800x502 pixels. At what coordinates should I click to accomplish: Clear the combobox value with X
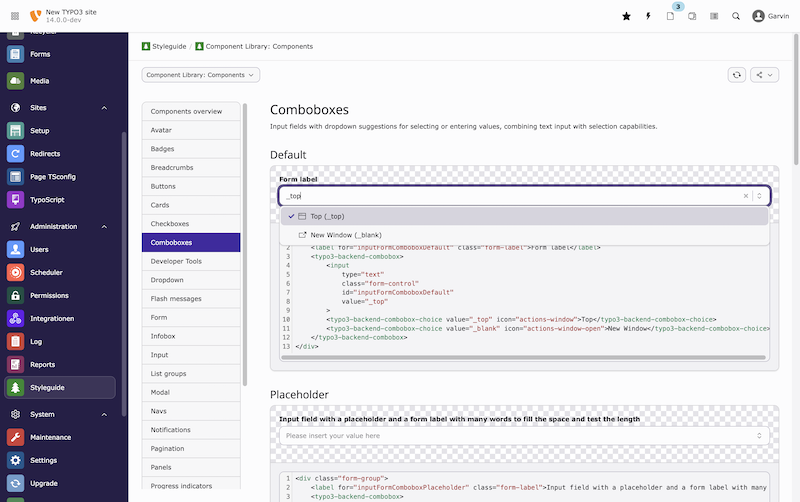click(x=745, y=196)
